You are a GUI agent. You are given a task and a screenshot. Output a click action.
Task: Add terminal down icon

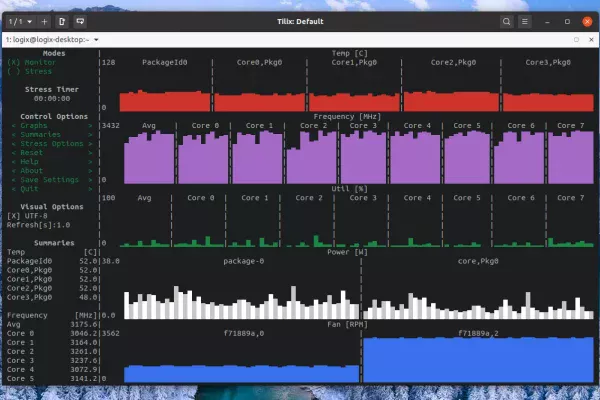tap(80, 22)
